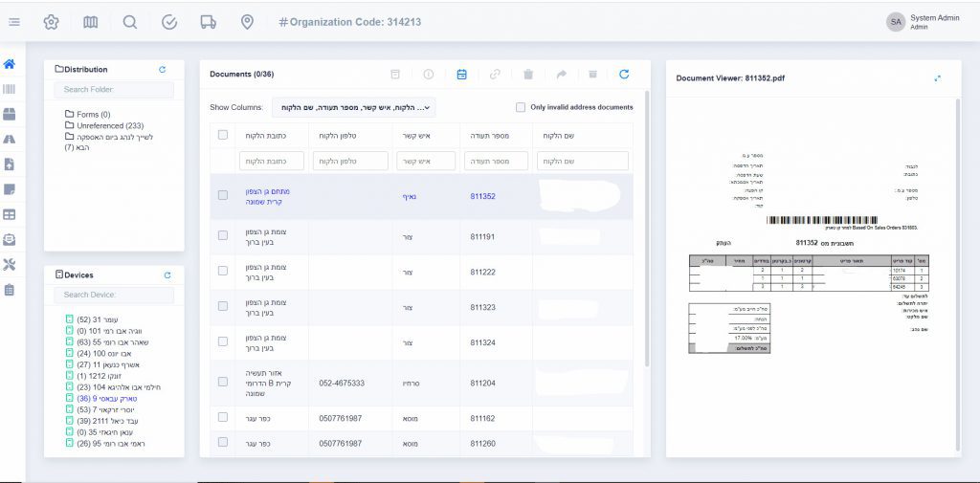Click the Search Folder input field
Viewport: 980px width, 483px height.
(114, 89)
